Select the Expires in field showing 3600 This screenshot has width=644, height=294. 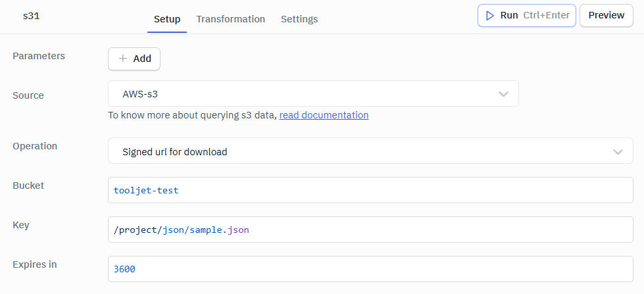[x=370, y=269]
